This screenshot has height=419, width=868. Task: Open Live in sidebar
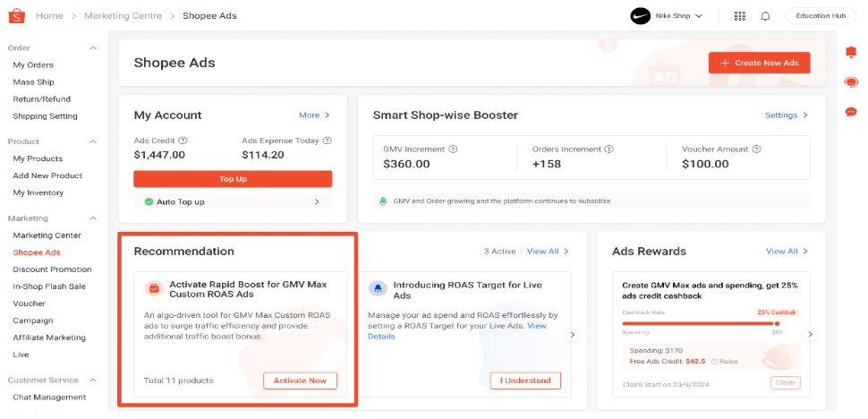point(21,355)
